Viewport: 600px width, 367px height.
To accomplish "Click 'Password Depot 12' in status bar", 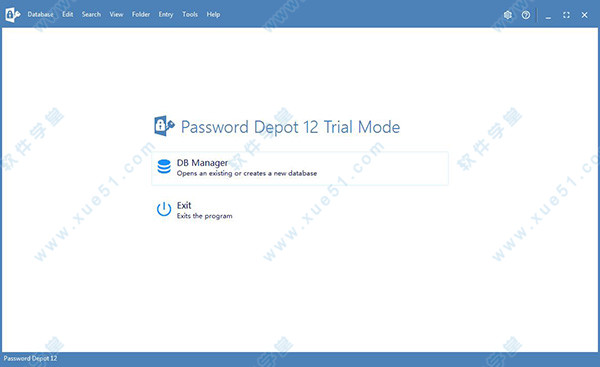I will pos(30,359).
